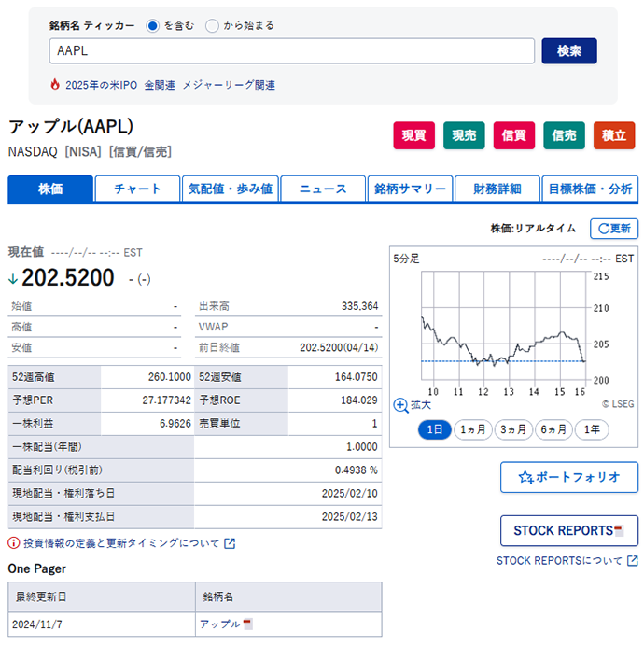Image resolution: width=644 pixels, height=645 pixels.
Task: Select the を含む radio button
Action: pos(152,26)
